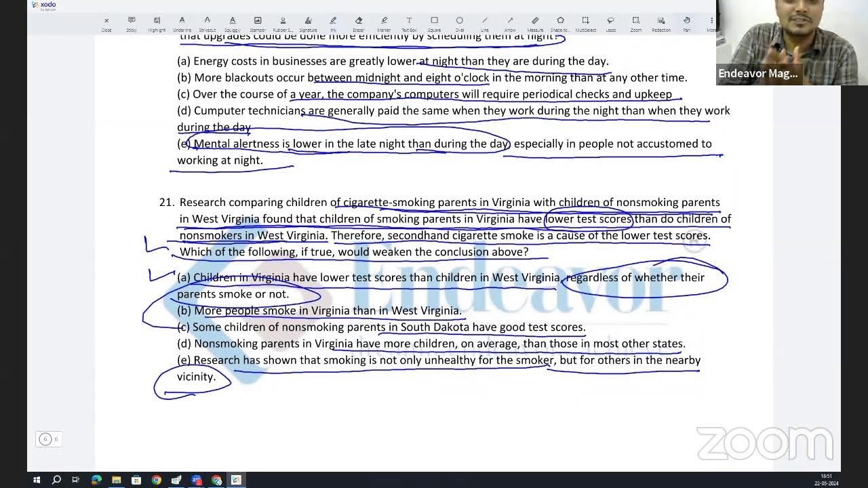Open File Explorer from the taskbar

pos(116,480)
